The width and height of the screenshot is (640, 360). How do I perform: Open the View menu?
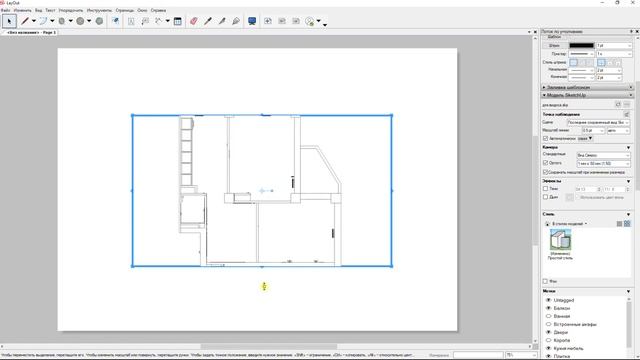[38, 10]
